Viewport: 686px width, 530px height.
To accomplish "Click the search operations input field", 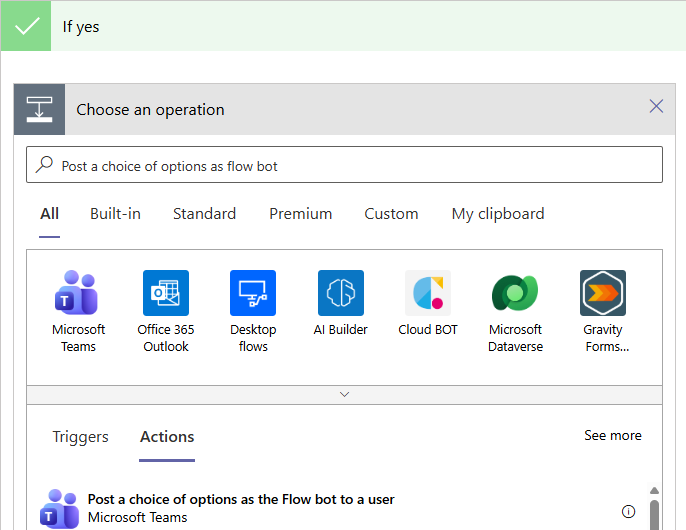I will click(344, 166).
